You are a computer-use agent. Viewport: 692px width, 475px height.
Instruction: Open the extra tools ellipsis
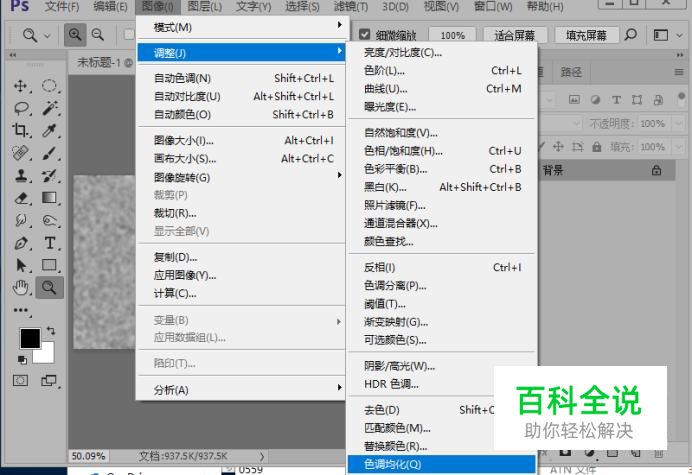tap(21, 310)
